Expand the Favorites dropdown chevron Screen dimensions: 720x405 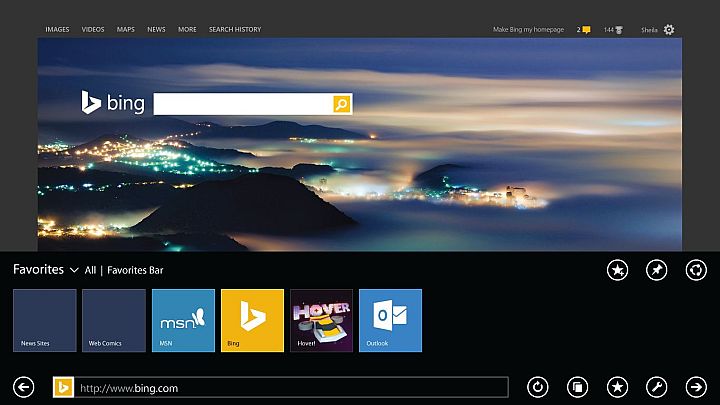(x=74, y=270)
